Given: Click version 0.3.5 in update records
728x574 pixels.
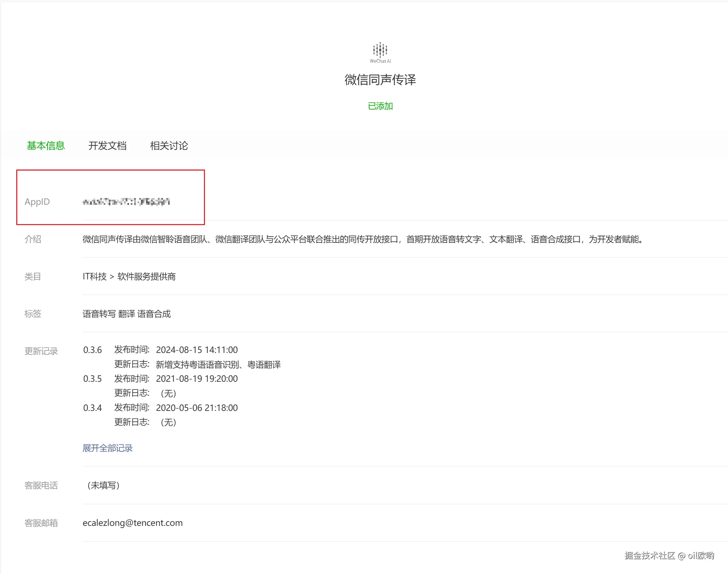Looking at the screenshot, I should [92, 379].
